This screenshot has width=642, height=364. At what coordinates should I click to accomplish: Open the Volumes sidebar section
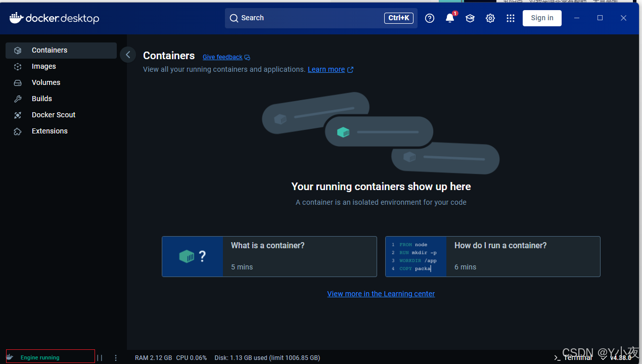61,82
